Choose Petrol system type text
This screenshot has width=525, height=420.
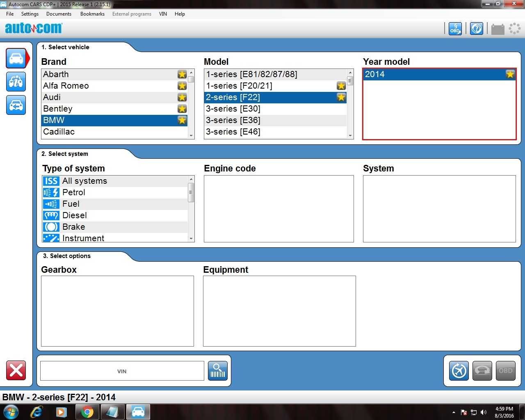pyautogui.click(x=74, y=192)
